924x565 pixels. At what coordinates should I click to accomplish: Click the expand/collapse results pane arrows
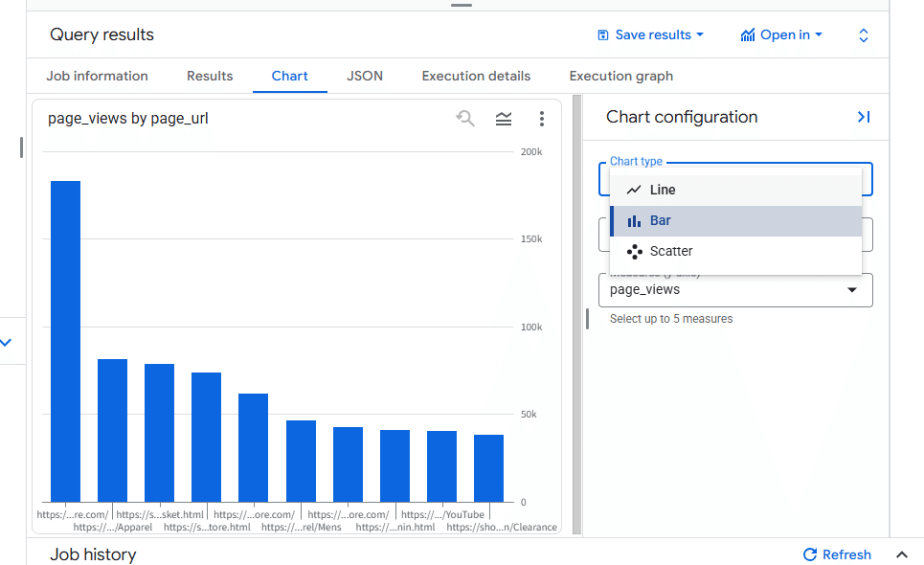pos(863,35)
